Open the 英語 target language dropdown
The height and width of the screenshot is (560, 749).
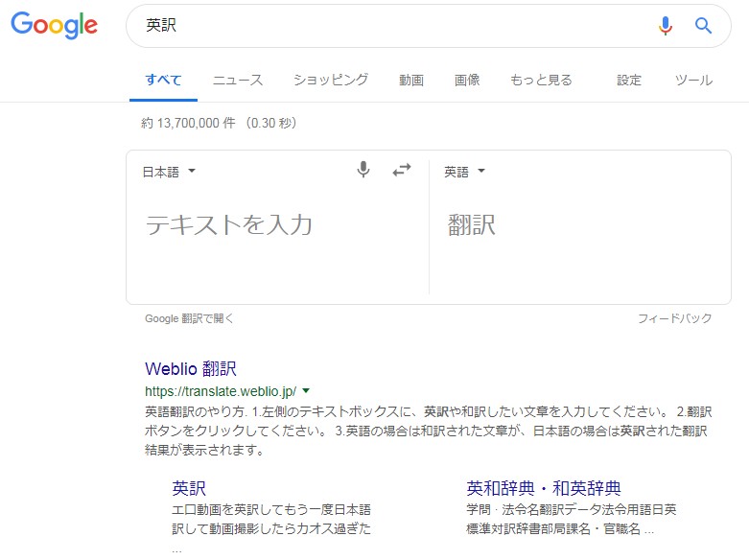click(x=464, y=172)
